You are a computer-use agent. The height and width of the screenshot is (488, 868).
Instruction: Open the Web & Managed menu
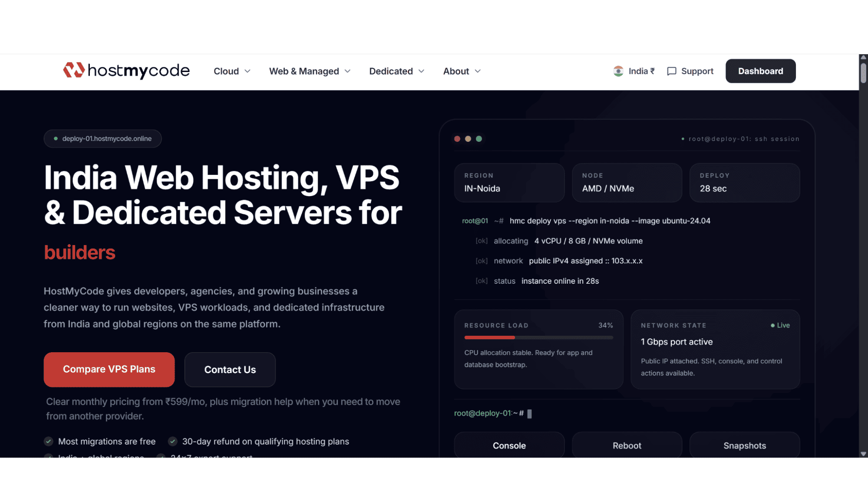pyautogui.click(x=310, y=71)
